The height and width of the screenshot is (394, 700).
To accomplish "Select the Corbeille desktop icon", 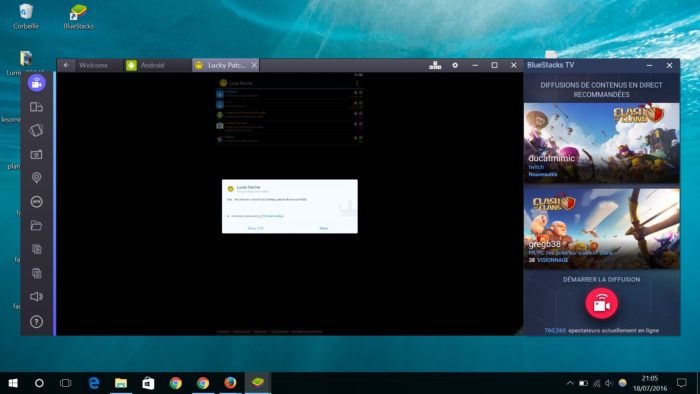I will (26, 17).
